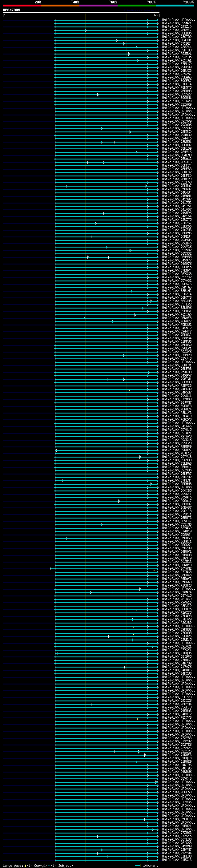Image resolution: width=197 pixels, height=868 pixels.
Task: Select label UniRef100_Q6KFR9
Action: pyautogui.click(x=177, y=179)
